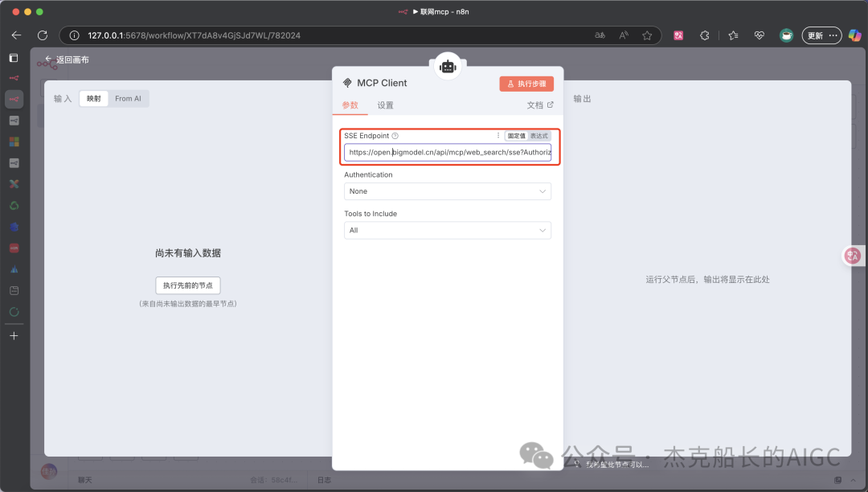Add a new tab with plus icon
This screenshot has height=492, width=868.
(x=14, y=336)
